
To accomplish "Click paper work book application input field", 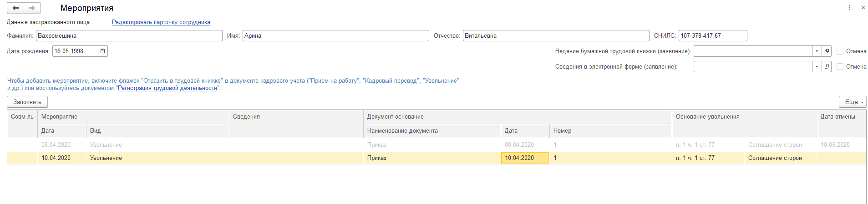I will point(753,51).
